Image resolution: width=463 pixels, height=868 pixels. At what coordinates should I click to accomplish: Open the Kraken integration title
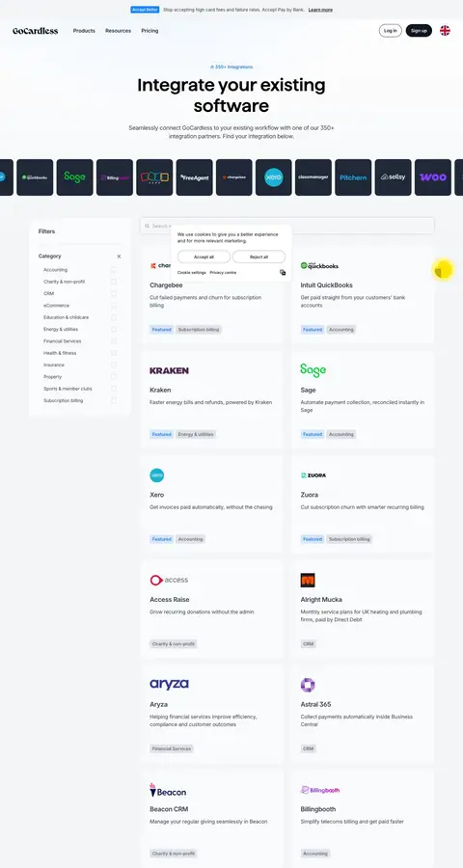[x=160, y=390]
